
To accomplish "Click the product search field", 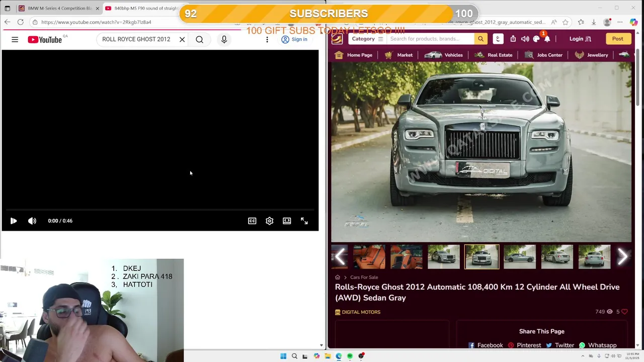I will pyautogui.click(x=431, y=39).
